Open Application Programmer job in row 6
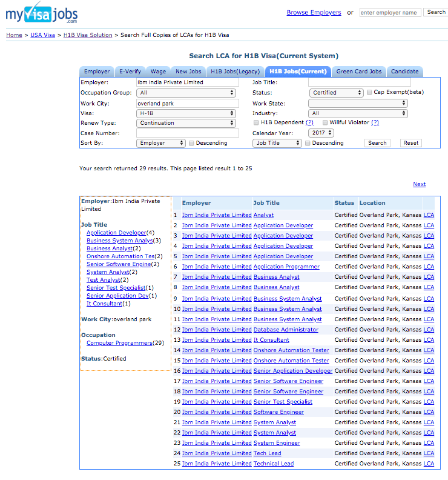The width and height of the screenshot is (448, 480). point(286,267)
